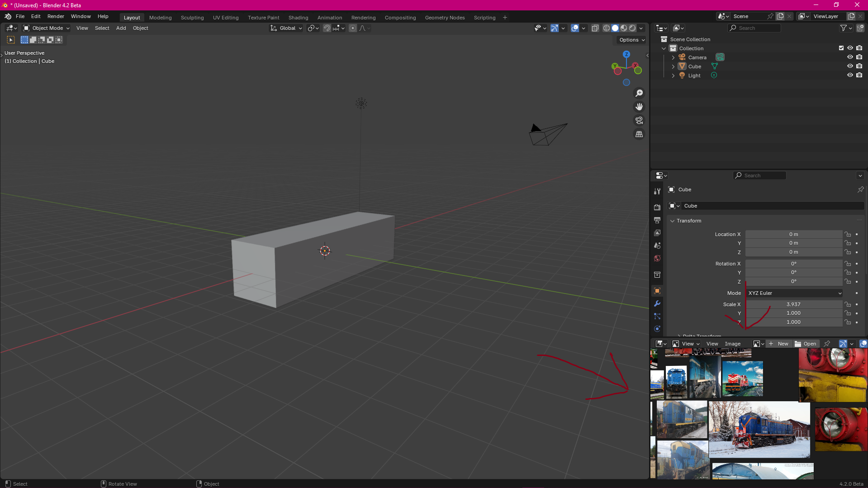Collapse the Transform panel
868x488 pixels.
tap(672, 221)
